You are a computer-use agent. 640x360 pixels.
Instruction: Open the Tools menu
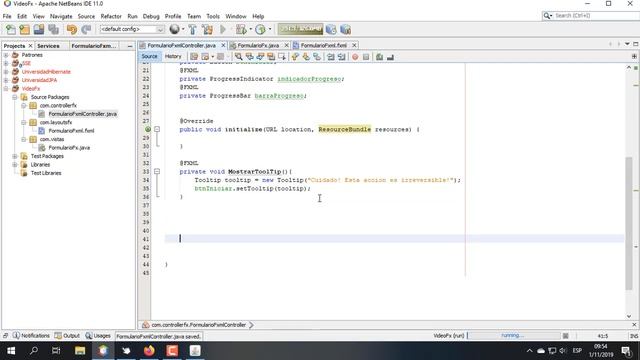tap(213, 16)
